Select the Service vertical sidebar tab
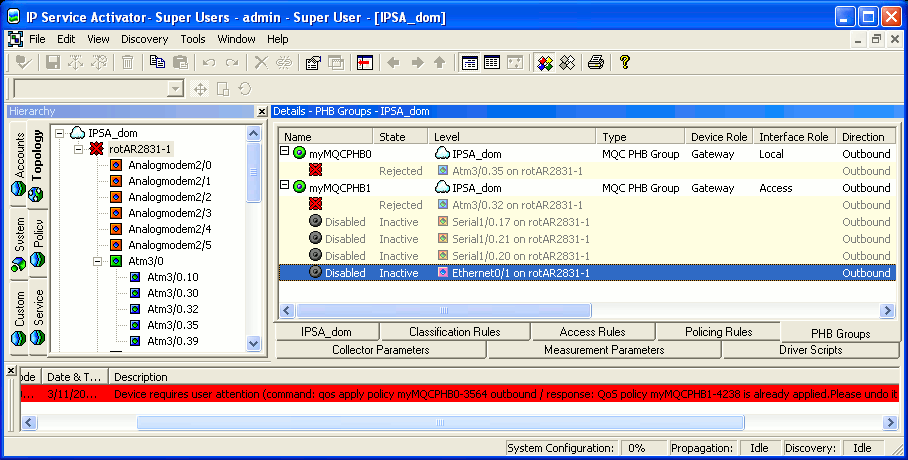This screenshot has height=460, width=908. [37, 316]
